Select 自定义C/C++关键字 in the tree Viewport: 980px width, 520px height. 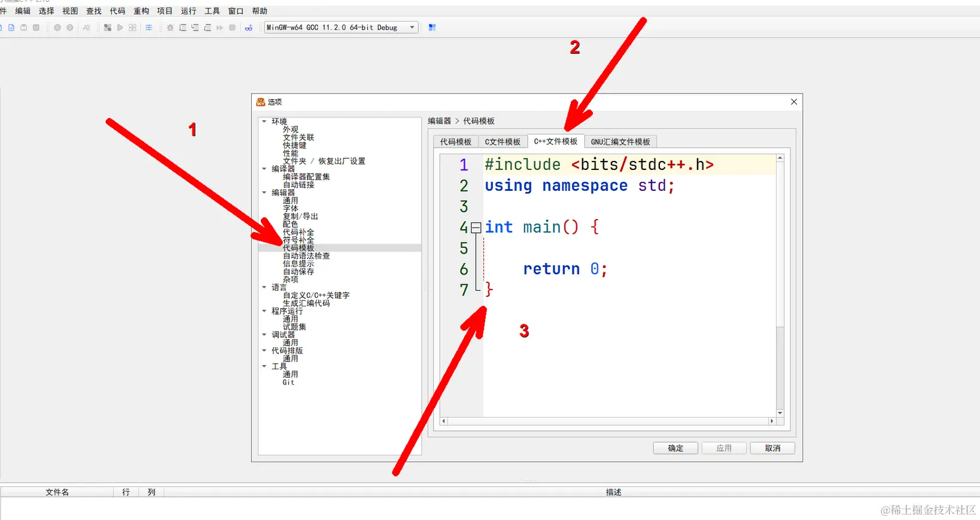pos(316,295)
